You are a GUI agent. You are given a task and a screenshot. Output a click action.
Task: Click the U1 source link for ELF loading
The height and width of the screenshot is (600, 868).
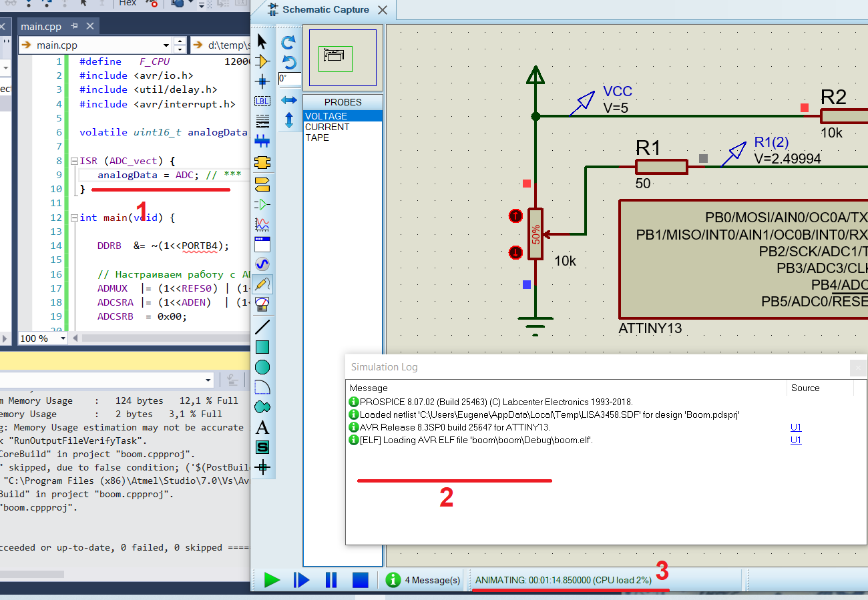click(x=796, y=440)
